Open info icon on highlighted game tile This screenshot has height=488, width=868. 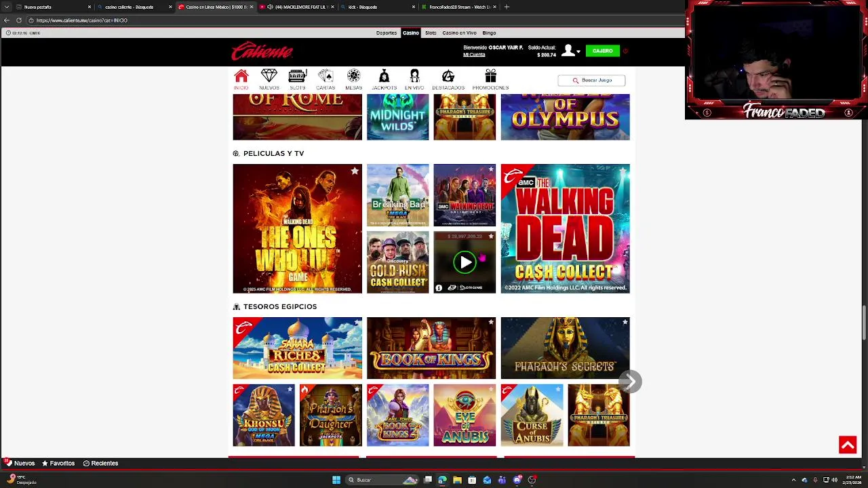(x=439, y=288)
